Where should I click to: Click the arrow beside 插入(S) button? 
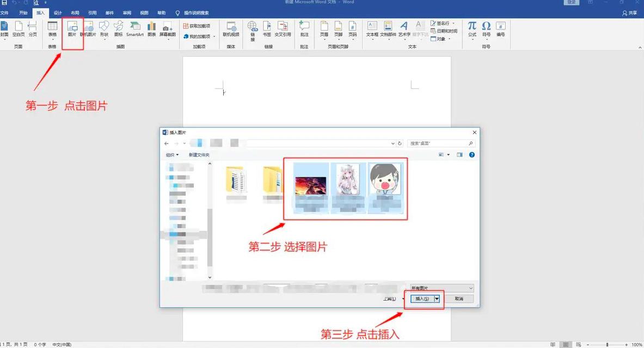point(437,299)
